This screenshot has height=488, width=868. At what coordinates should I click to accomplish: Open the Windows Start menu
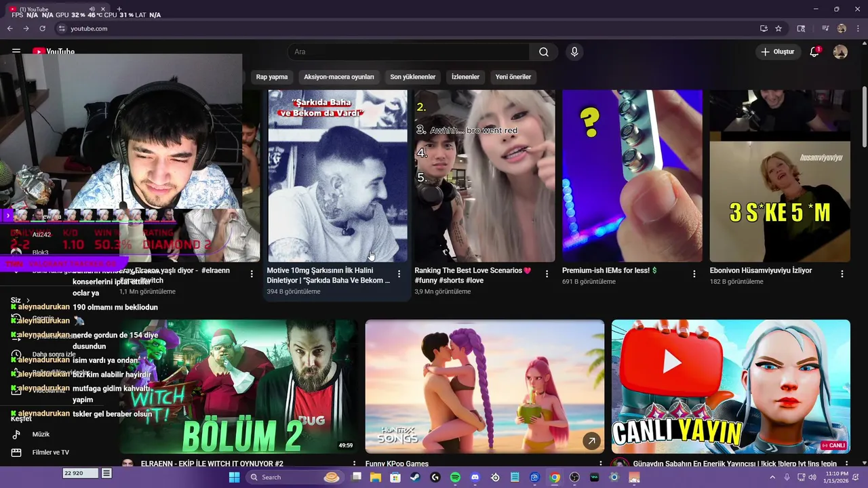[234, 477]
